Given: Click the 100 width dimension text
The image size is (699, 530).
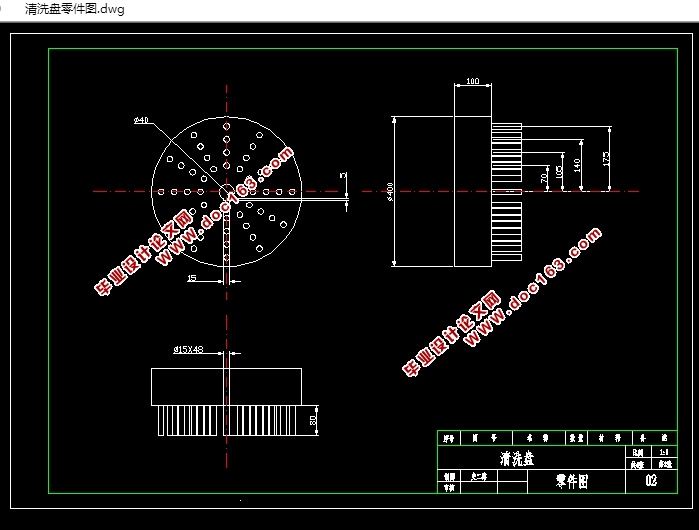Looking at the screenshot, I should pos(472,81).
